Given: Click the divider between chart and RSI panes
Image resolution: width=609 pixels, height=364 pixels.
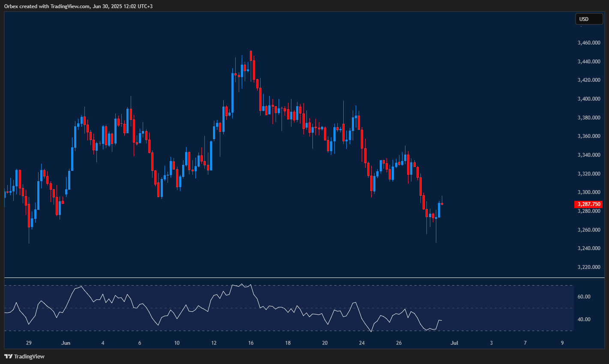Looking at the screenshot, I should 287,277.
